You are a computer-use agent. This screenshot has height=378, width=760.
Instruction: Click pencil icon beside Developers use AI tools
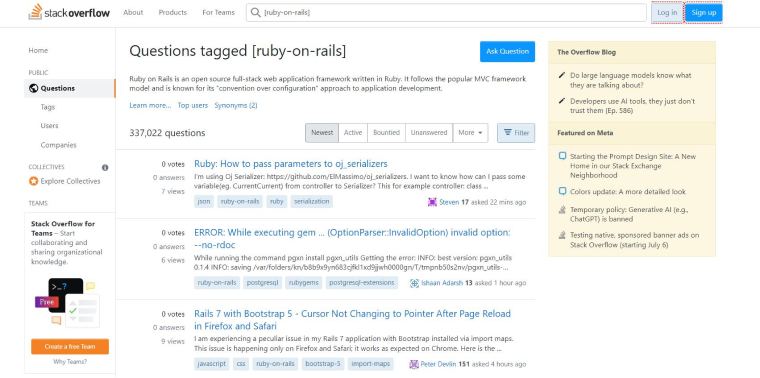coord(562,101)
